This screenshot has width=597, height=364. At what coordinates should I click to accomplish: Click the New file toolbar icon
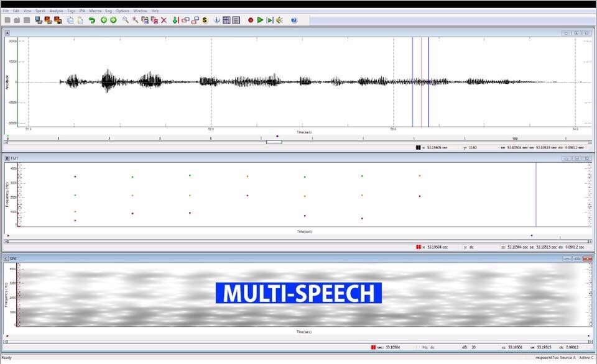[x=7, y=20]
